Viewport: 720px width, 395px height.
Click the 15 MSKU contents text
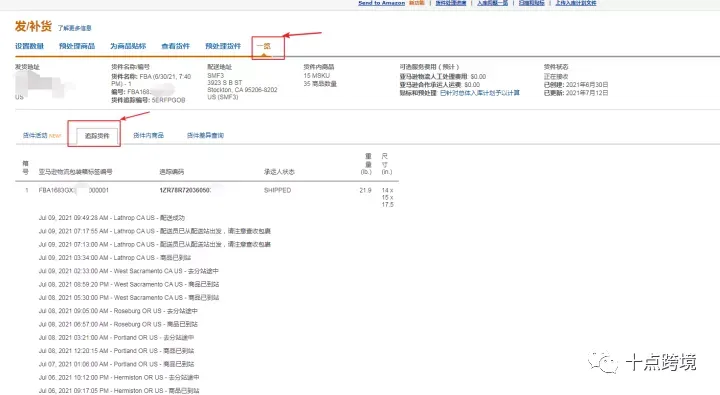coord(316,76)
